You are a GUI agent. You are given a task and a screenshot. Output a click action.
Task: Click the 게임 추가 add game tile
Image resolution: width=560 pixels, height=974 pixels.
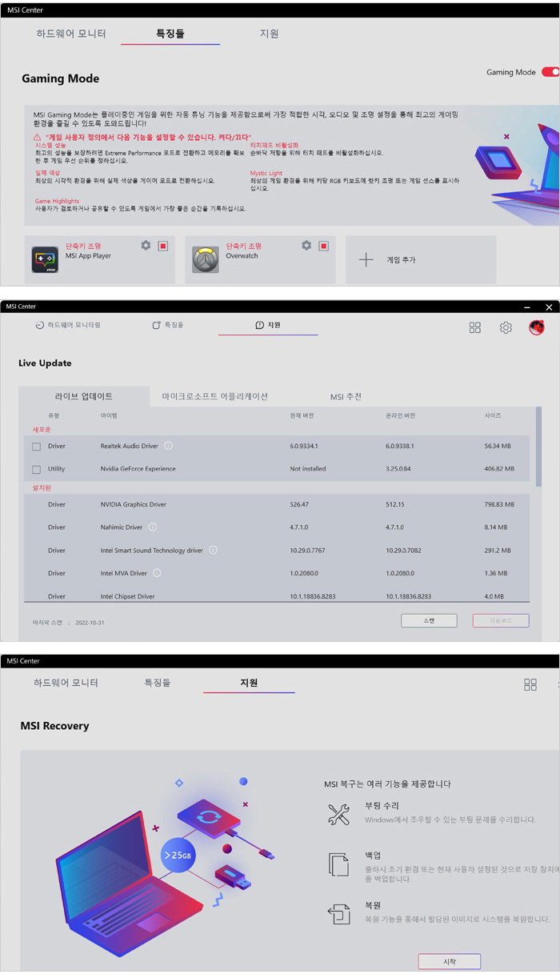pos(421,259)
